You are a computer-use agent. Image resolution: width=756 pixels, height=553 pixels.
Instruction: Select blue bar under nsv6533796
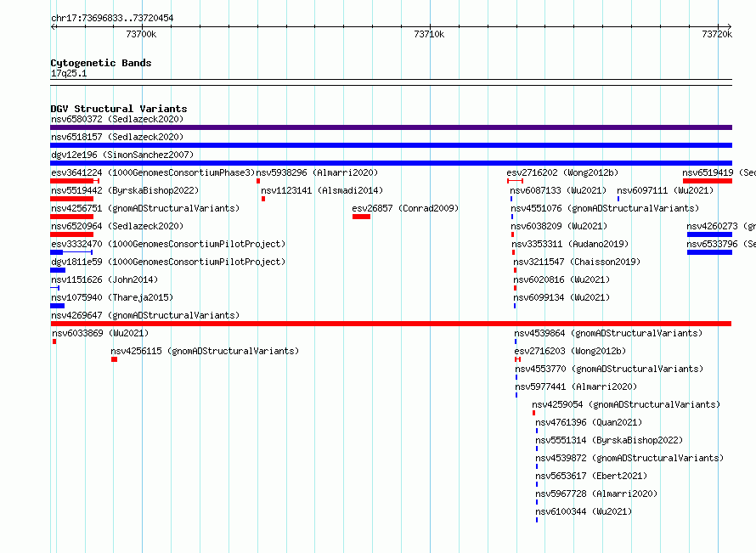click(x=710, y=252)
